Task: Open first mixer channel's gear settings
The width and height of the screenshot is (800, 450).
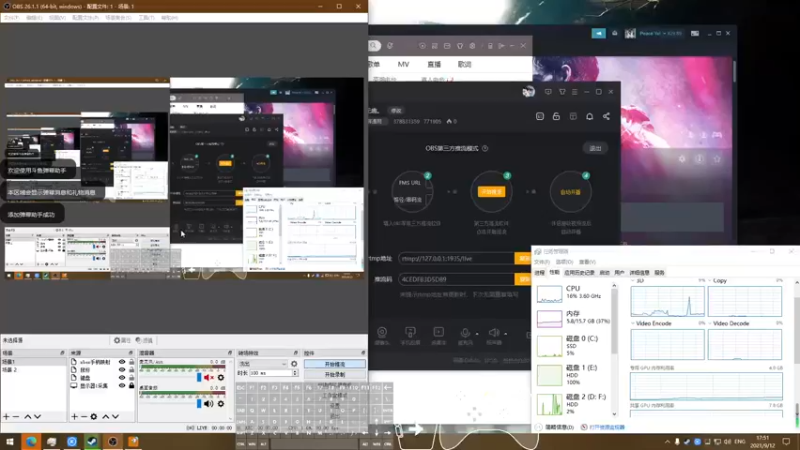Action: pyautogui.click(x=221, y=378)
